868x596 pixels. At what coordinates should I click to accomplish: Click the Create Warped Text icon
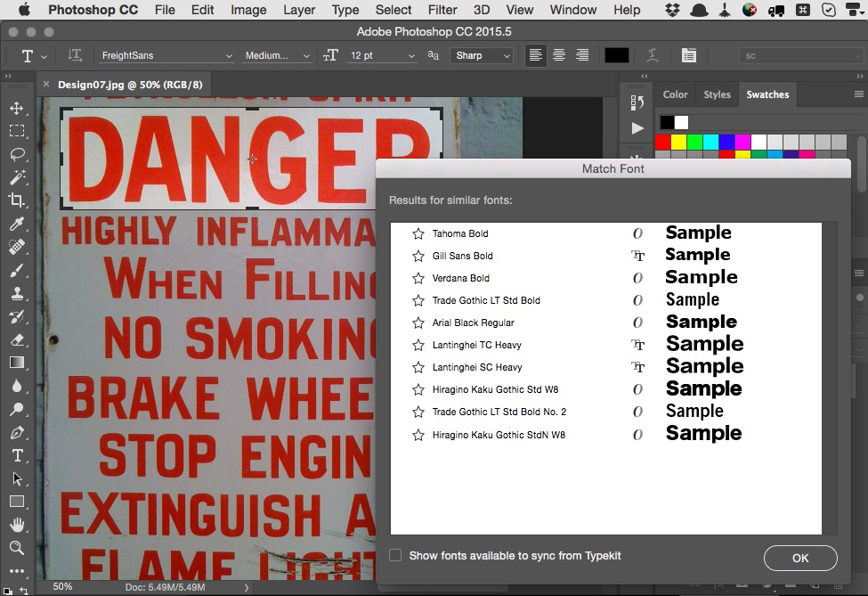[x=653, y=55]
